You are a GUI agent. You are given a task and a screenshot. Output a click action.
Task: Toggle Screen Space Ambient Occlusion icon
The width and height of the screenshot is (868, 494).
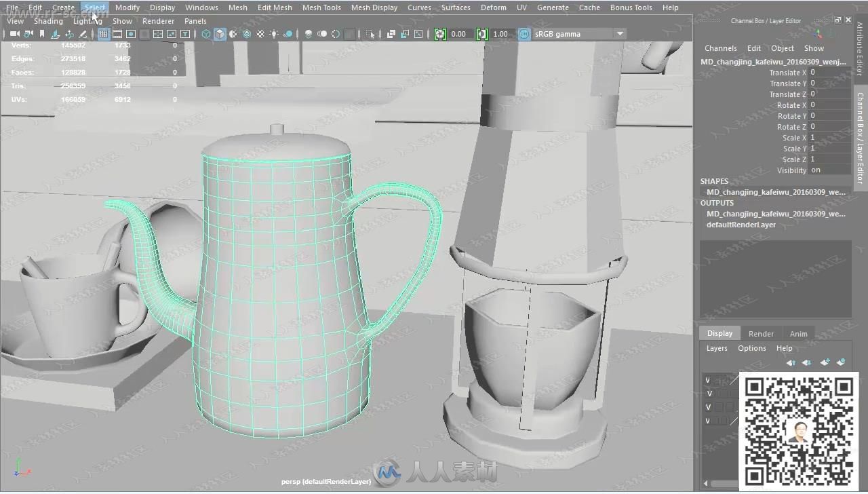(x=309, y=34)
